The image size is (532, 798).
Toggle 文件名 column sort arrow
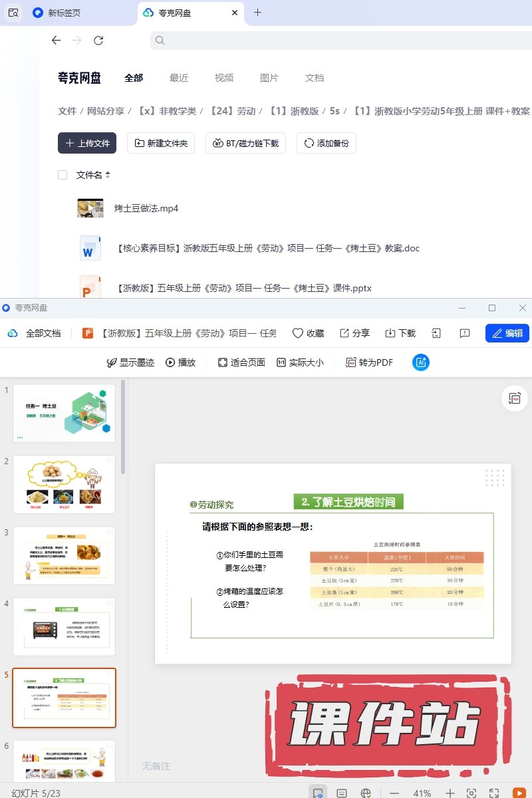(108, 175)
